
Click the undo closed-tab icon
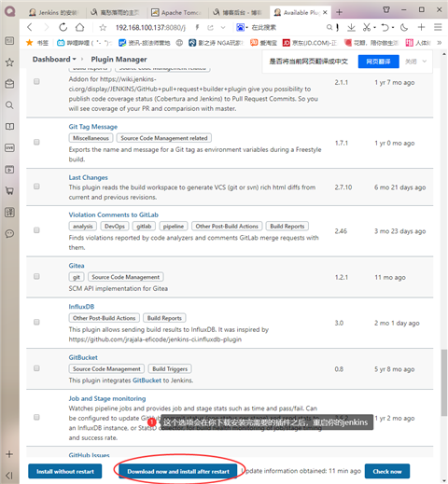tap(385, 27)
